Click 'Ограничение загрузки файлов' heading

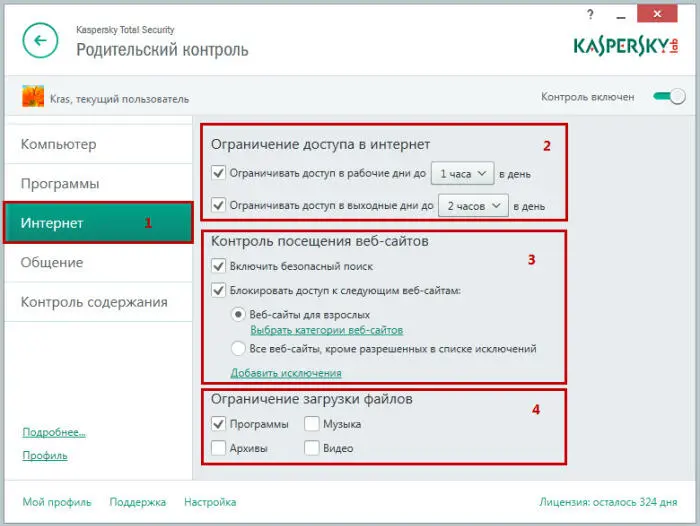coord(312,399)
